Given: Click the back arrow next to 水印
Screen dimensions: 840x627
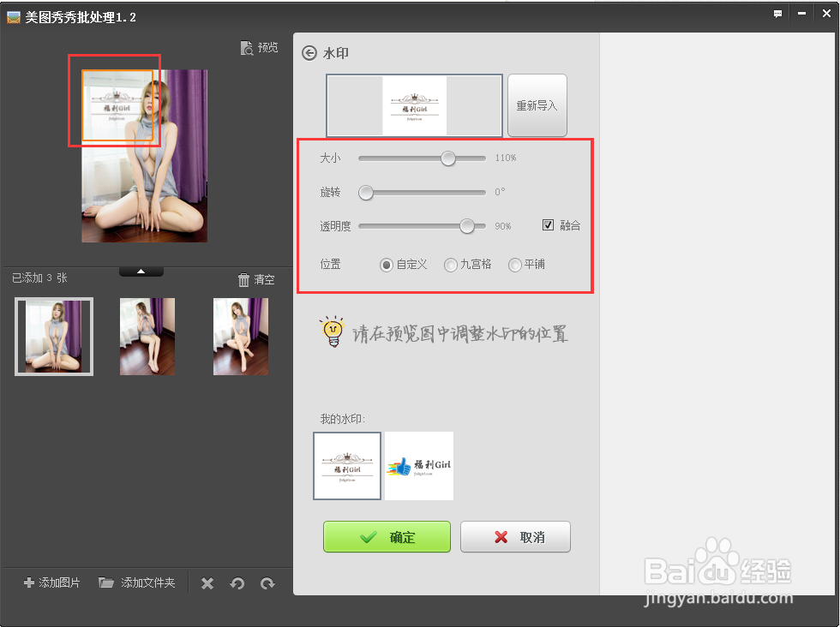Looking at the screenshot, I should pyautogui.click(x=309, y=53).
